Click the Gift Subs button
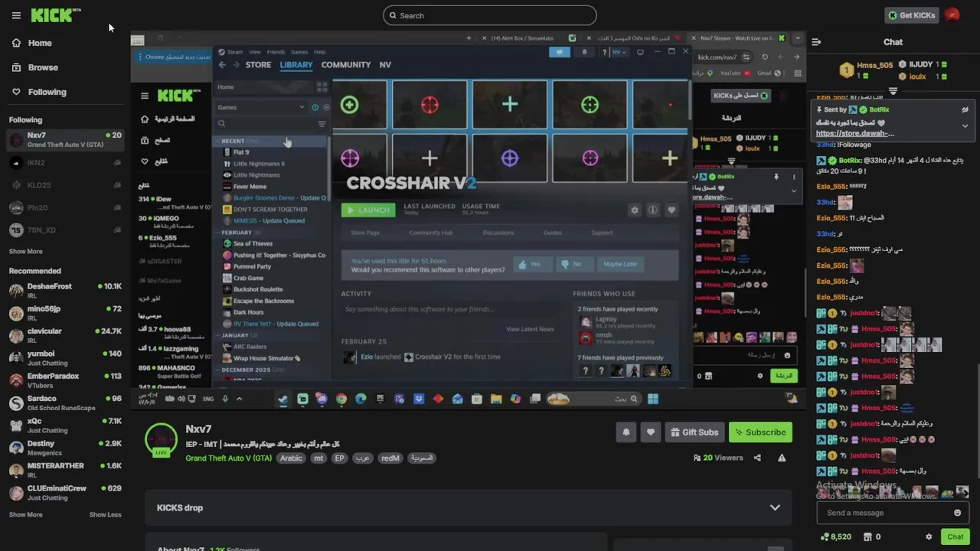 [694, 432]
